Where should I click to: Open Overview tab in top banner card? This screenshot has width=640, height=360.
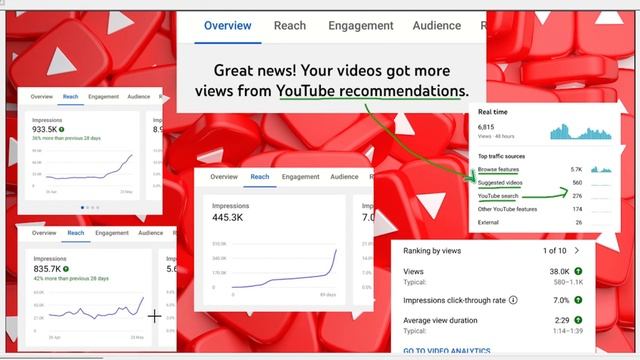227,26
